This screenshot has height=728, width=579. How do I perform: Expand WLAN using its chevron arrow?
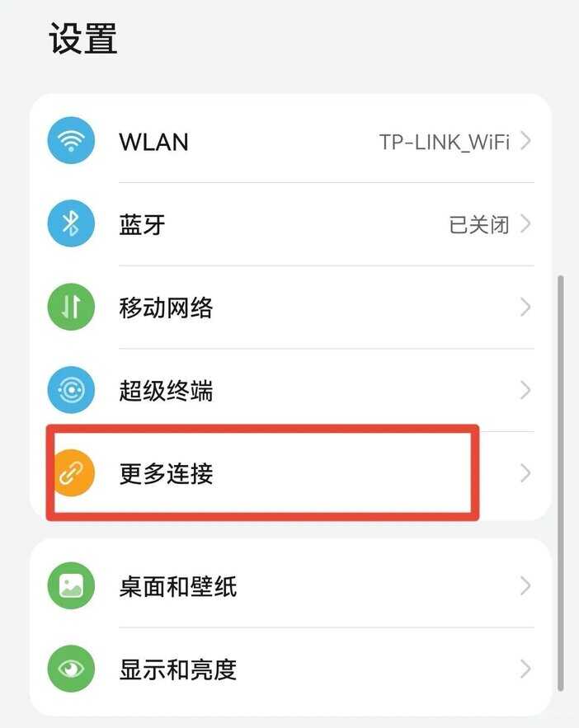pyautogui.click(x=525, y=141)
